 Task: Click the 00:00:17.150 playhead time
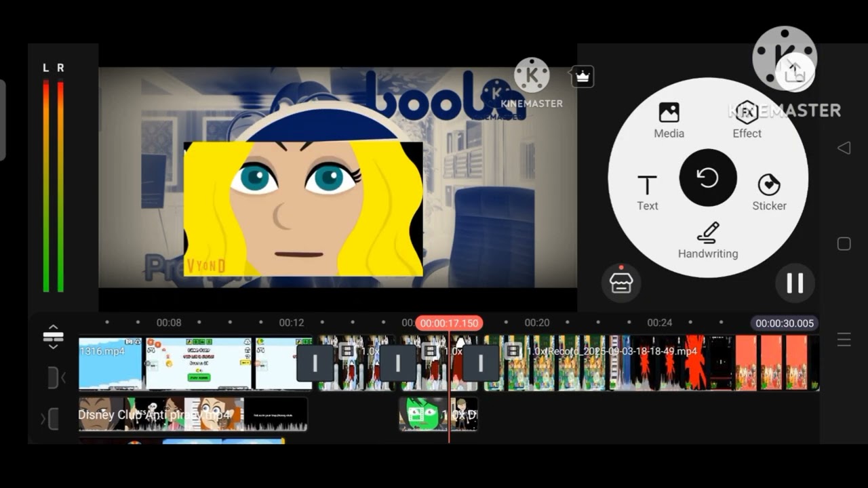pos(449,323)
